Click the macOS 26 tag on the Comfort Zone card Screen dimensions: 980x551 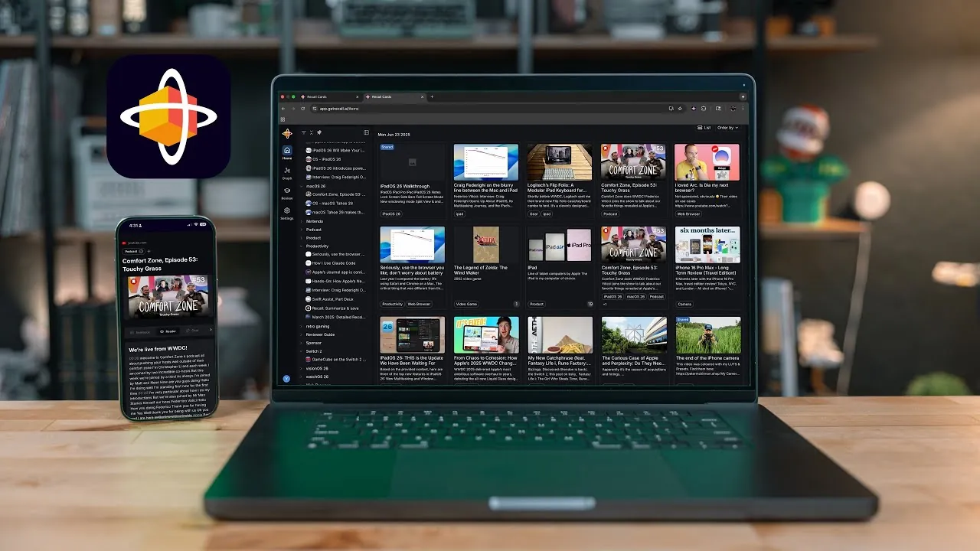[635, 296]
